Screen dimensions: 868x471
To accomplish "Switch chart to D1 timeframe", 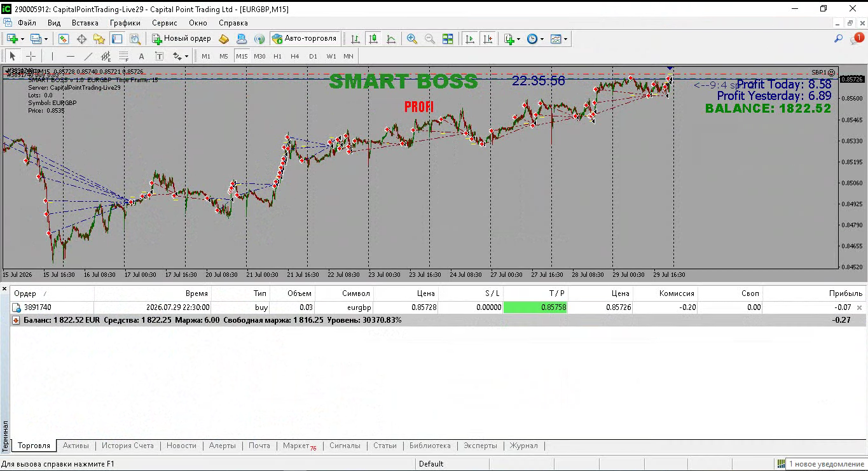I will pyautogui.click(x=313, y=56).
